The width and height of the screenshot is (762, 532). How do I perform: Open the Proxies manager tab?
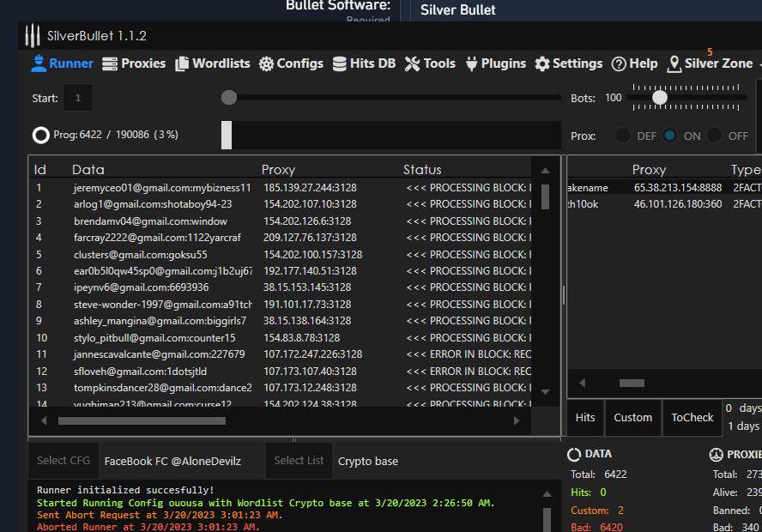[134, 63]
